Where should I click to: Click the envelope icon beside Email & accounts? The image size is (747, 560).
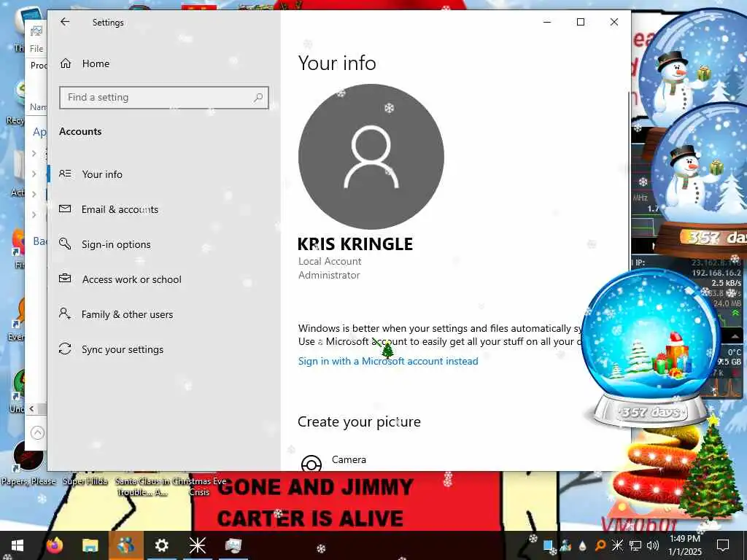click(65, 209)
